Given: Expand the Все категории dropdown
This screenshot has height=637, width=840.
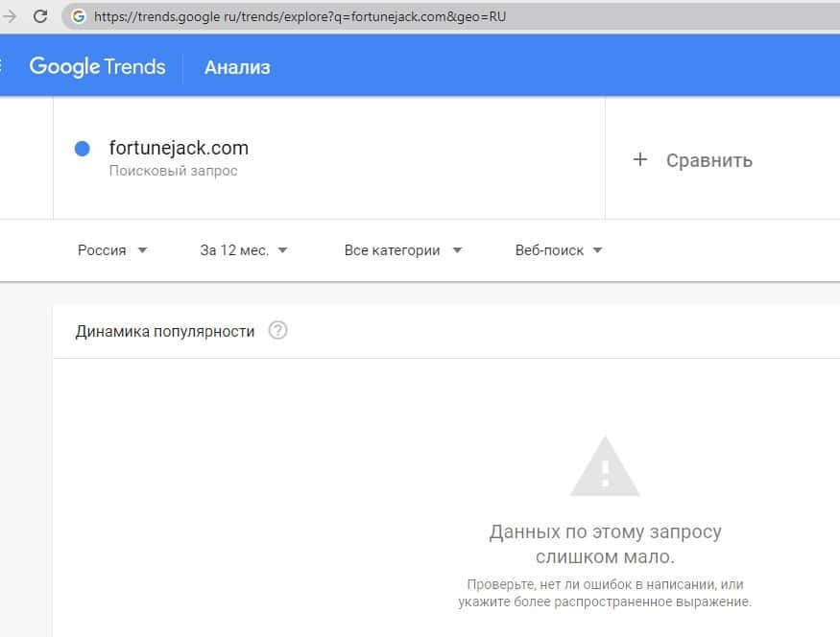Looking at the screenshot, I should 403,250.
